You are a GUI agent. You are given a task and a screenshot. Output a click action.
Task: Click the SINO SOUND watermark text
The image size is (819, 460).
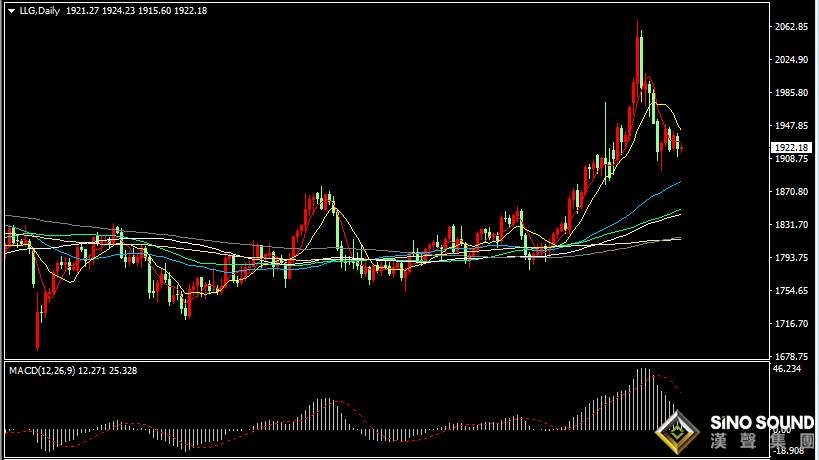click(762, 423)
